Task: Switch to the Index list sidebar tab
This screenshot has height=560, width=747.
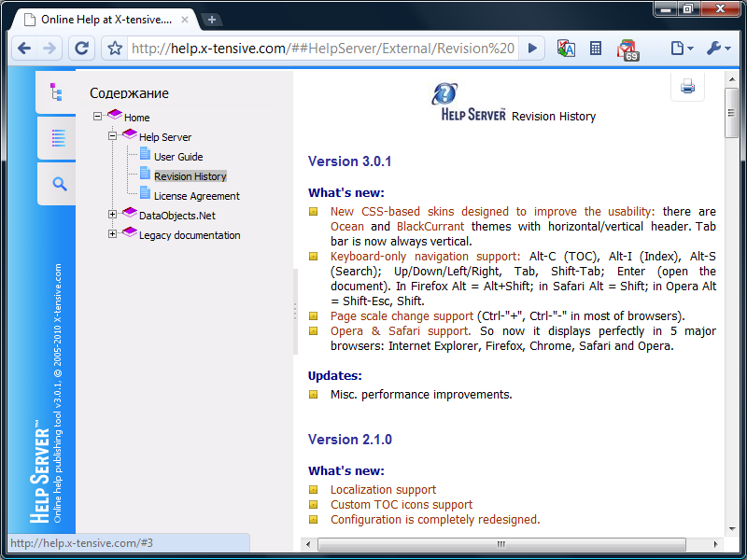Action: (x=58, y=138)
